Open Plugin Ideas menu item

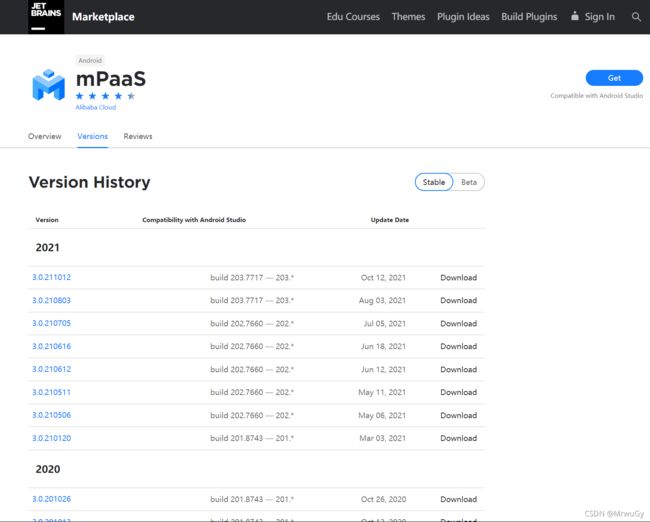[x=463, y=17]
